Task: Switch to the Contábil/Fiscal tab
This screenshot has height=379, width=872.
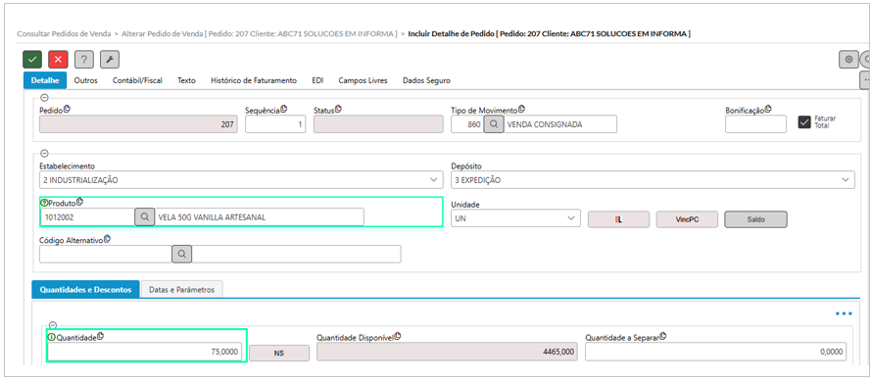Action: coord(137,81)
